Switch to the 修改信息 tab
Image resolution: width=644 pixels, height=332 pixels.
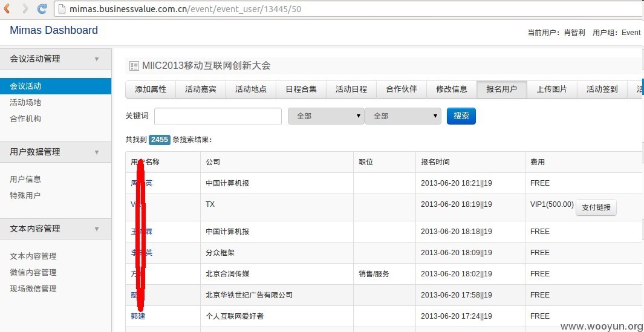click(451, 89)
